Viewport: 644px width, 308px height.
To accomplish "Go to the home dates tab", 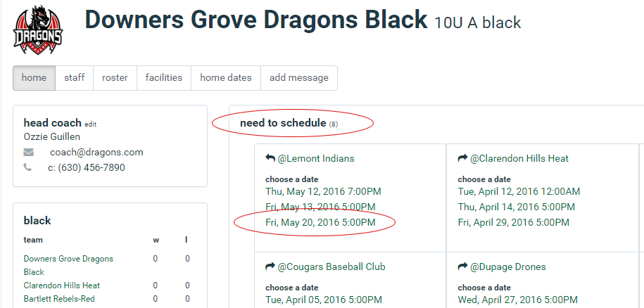I will [226, 78].
